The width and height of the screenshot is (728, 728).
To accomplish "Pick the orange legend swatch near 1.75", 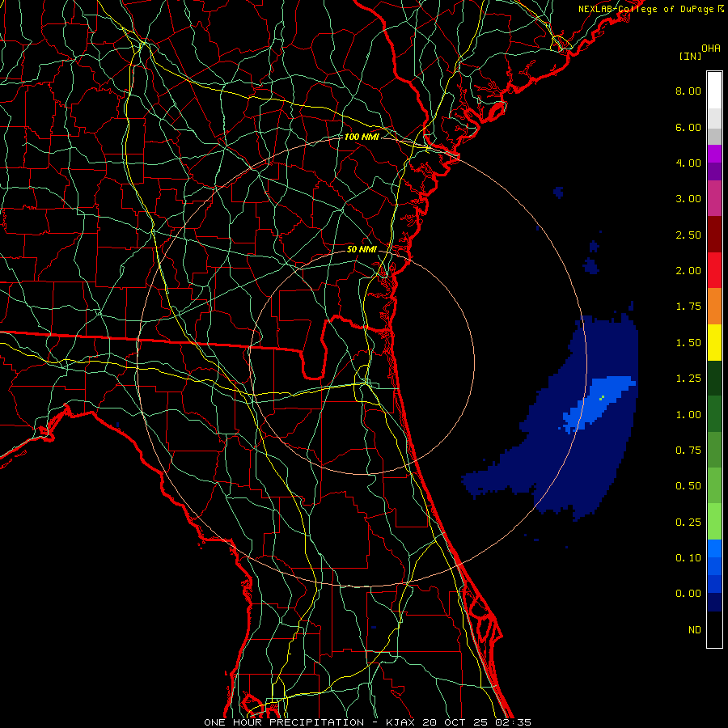I will 714,307.
